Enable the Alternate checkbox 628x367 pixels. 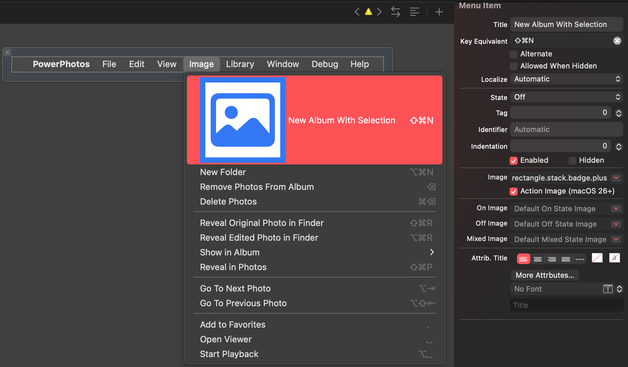click(513, 54)
